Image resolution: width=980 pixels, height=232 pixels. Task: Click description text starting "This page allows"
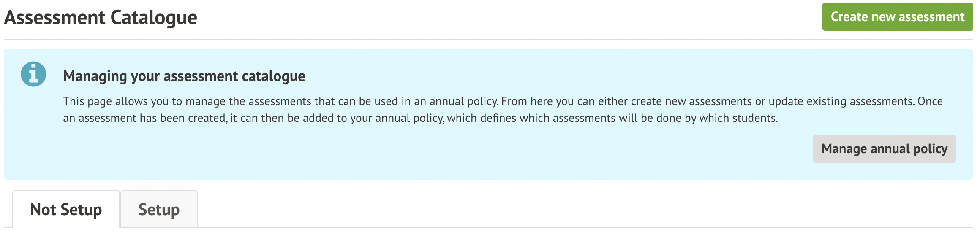(101, 102)
